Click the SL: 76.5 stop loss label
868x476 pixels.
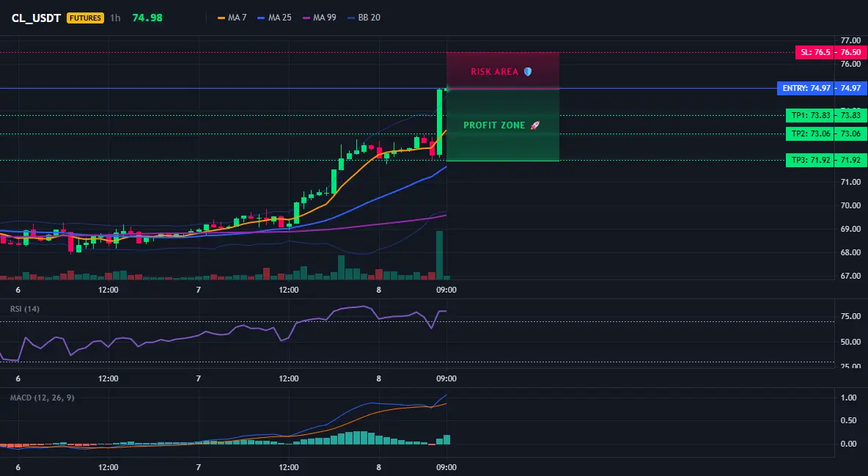815,53
